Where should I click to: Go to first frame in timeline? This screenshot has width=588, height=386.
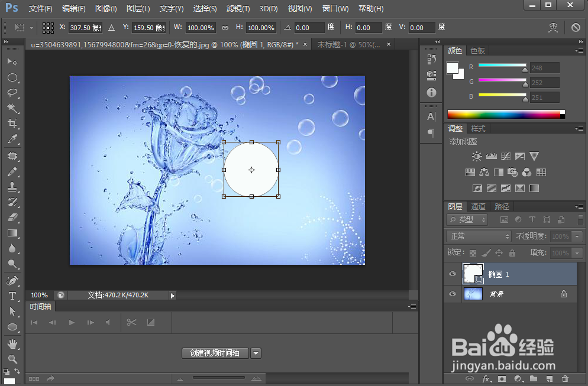pyautogui.click(x=34, y=322)
